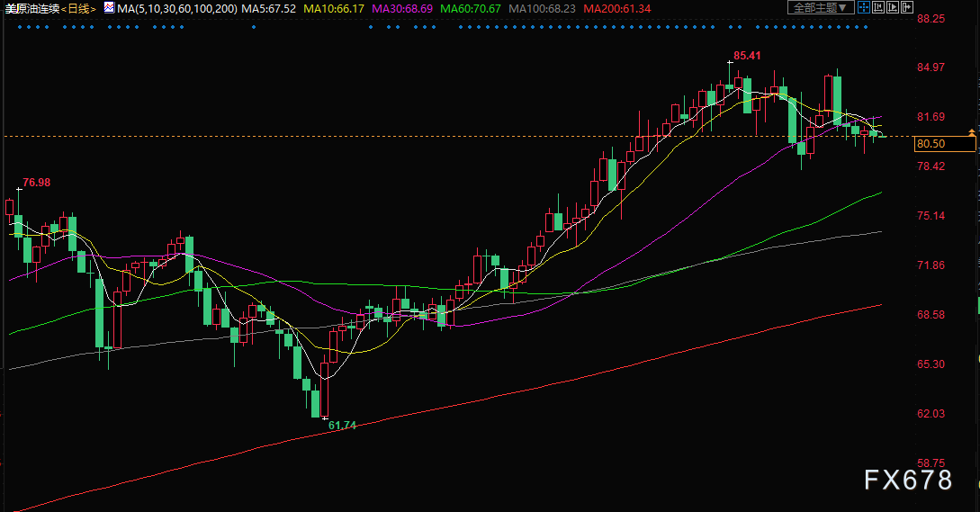This screenshot has height=512, width=980.
Task: Click the MA indicator chart icon
Action: [x=109, y=8]
